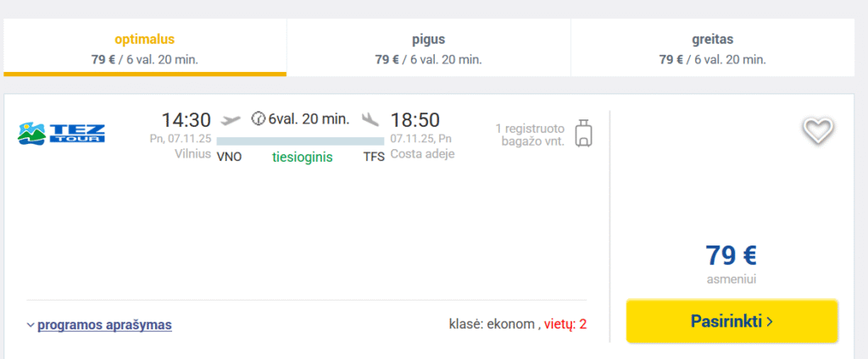Click the green tiesioginis direct flight label
Screen dimensions: 868x359
[302, 157]
